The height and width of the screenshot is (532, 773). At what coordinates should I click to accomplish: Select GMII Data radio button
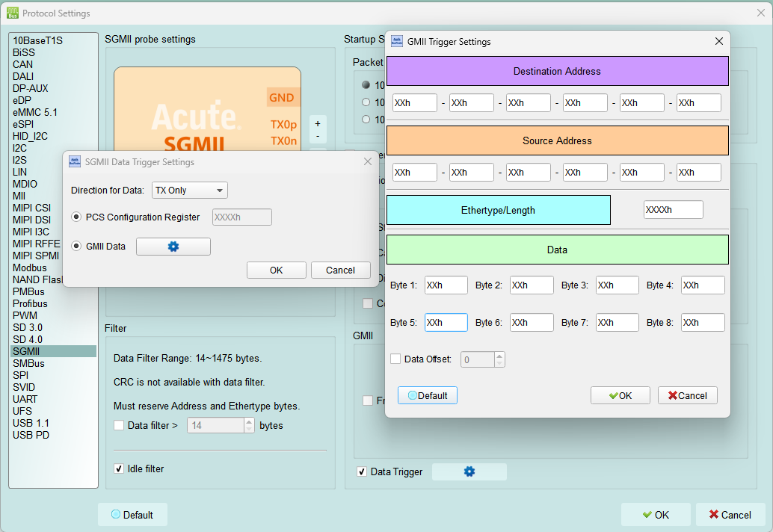[76, 246]
